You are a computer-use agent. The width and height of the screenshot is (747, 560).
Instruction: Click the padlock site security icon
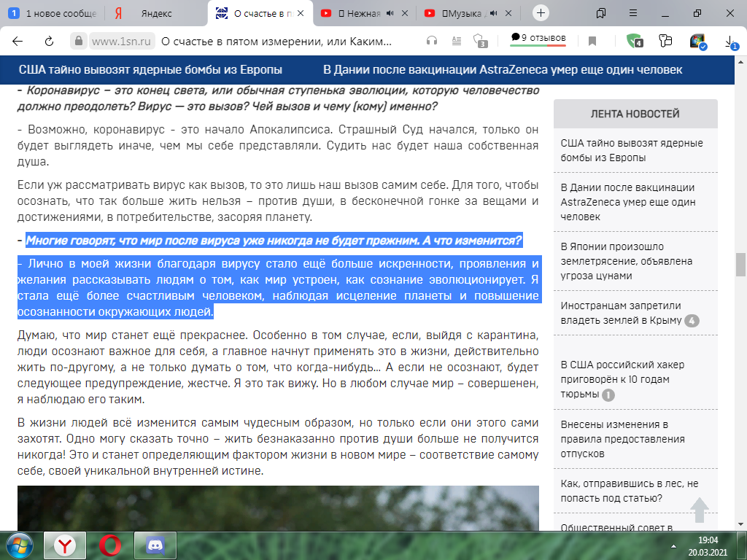pyautogui.click(x=77, y=42)
